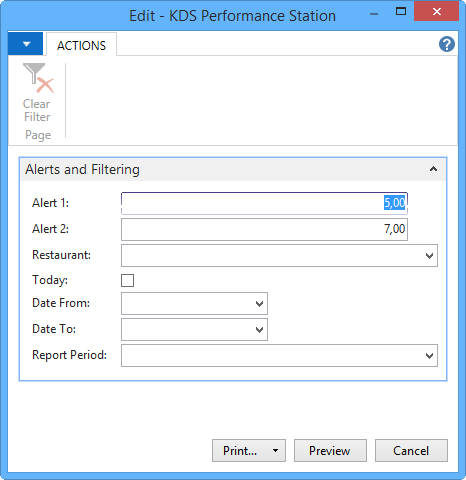This screenshot has width=466, height=480.
Task: Toggle the Today checkbox
Action: (127, 280)
